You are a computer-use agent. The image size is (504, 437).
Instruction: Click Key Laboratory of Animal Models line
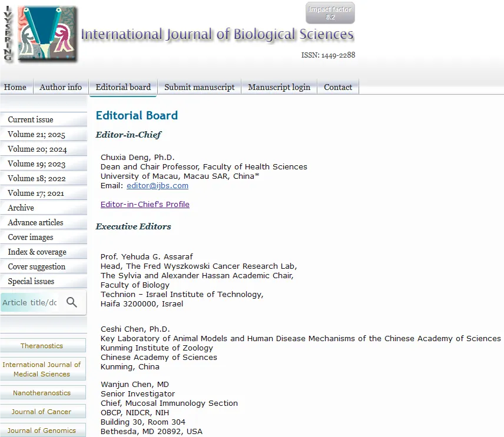point(300,338)
